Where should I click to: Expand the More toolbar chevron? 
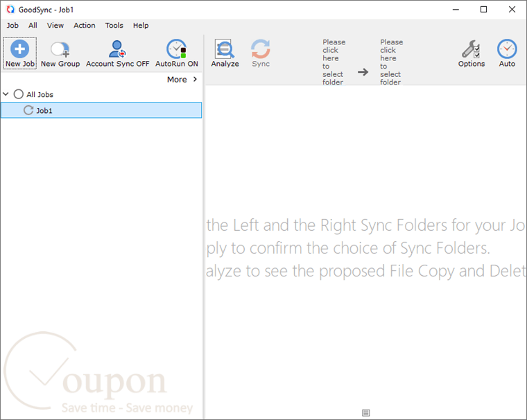[195, 79]
